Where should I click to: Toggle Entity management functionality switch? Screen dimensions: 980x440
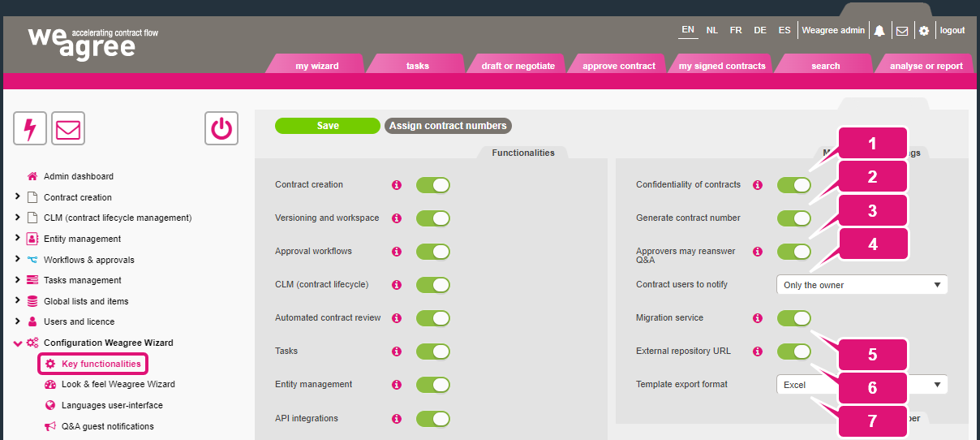pos(433,385)
